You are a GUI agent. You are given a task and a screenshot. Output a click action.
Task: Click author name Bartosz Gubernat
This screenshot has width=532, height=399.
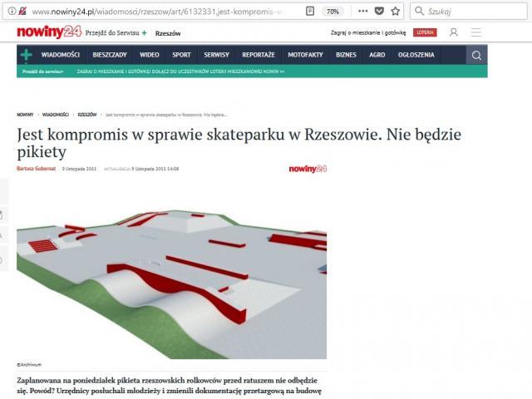[x=36, y=169]
